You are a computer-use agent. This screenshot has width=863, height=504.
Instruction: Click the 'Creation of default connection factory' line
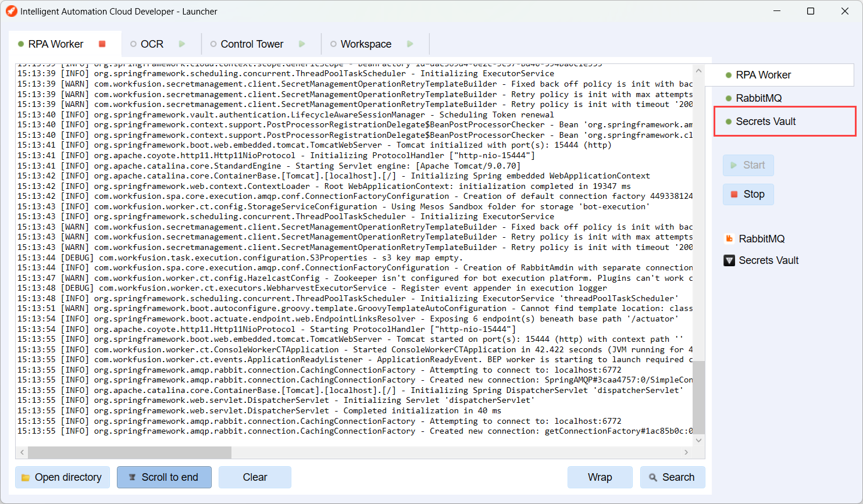point(355,196)
